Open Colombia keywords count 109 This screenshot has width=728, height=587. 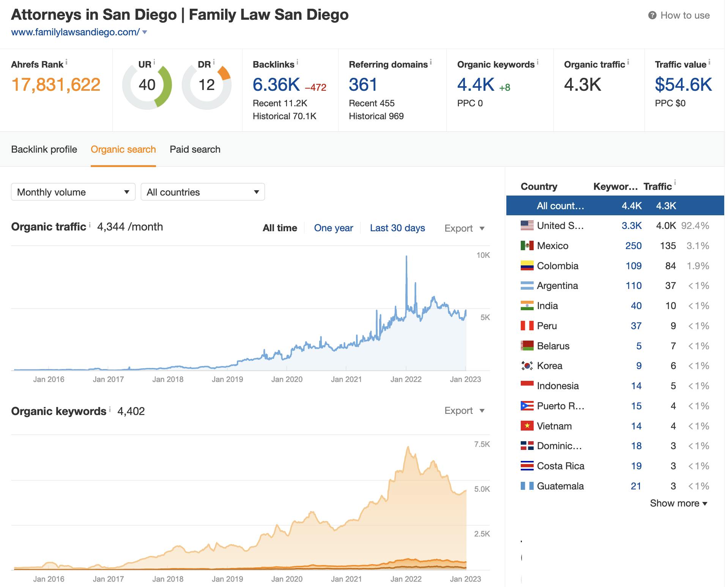click(633, 266)
